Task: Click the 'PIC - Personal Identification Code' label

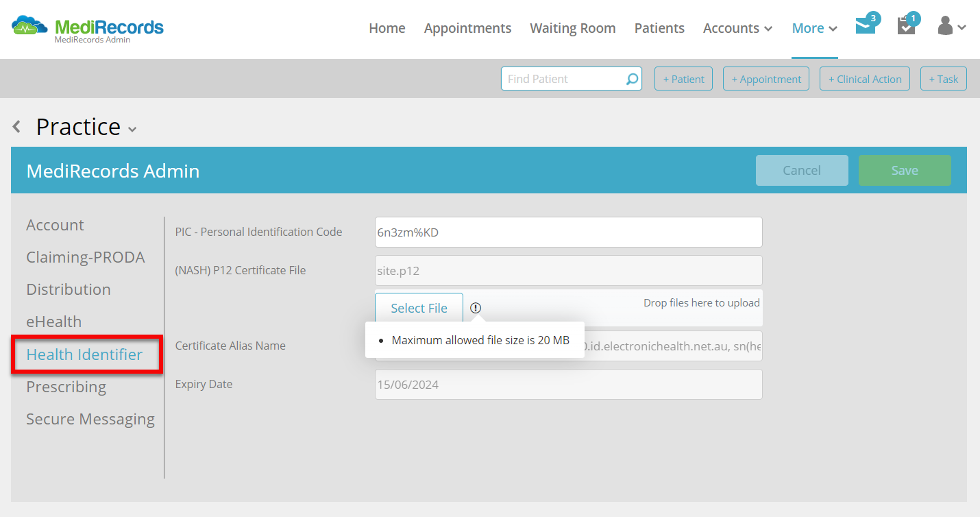Action: (258, 232)
